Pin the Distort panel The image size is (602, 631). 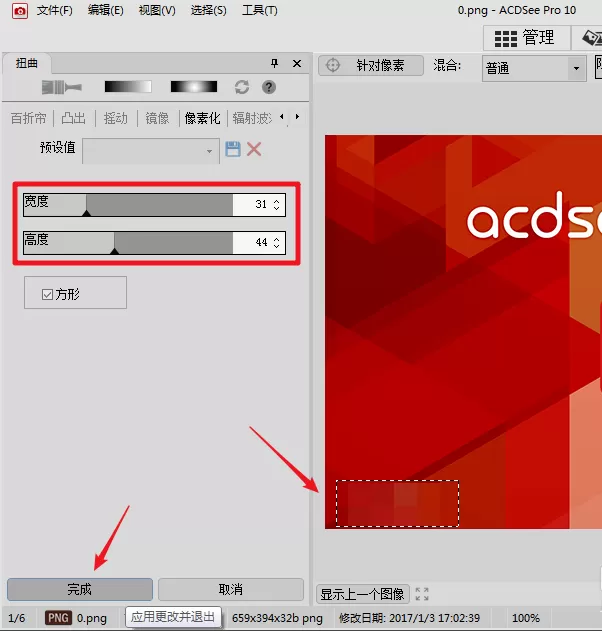coord(274,63)
